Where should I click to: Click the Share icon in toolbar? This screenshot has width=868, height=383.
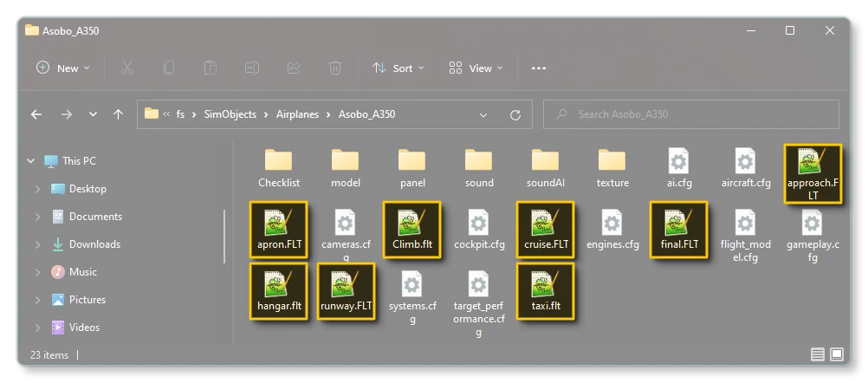point(294,68)
